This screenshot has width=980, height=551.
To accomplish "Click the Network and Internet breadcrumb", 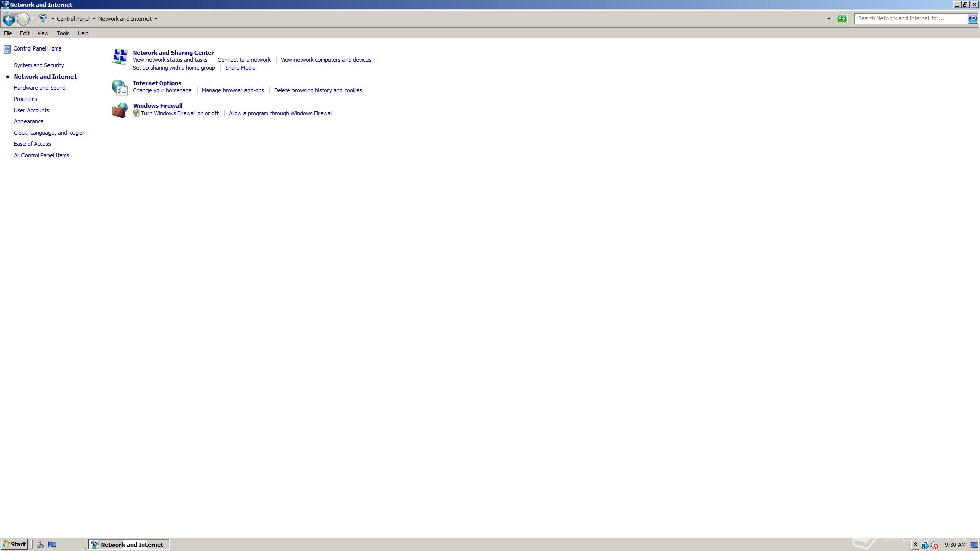I will pyautogui.click(x=125, y=19).
